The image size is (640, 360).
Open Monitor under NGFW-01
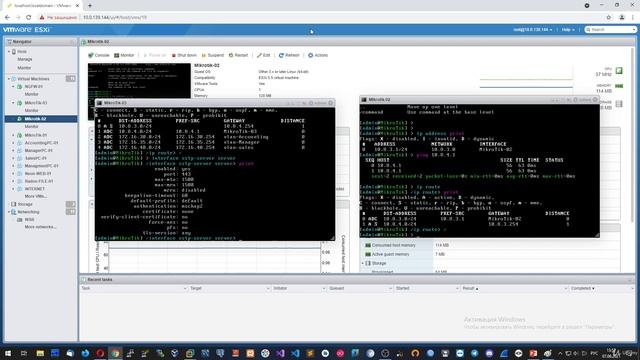pyautogui.click(x=31, y=94)
